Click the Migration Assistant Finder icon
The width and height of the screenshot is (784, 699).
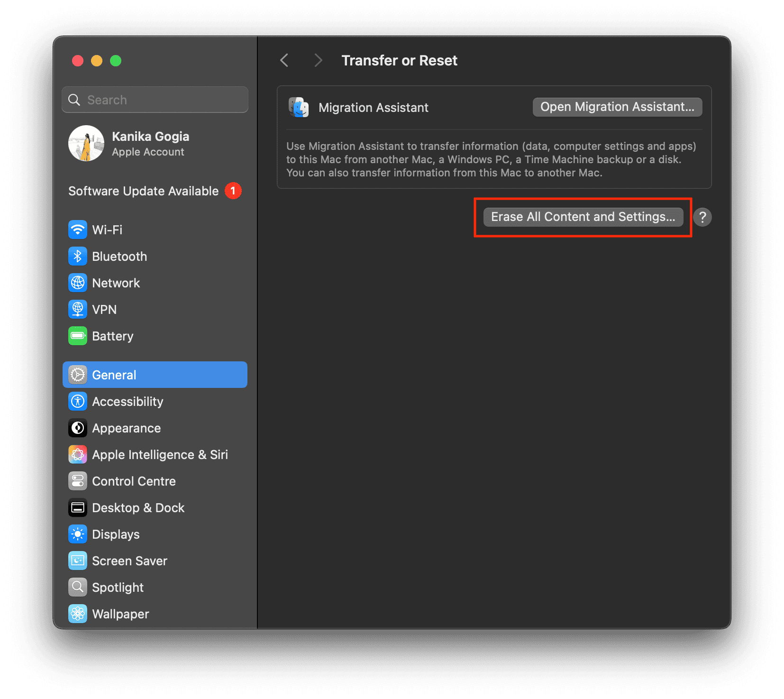coord(299,108)
